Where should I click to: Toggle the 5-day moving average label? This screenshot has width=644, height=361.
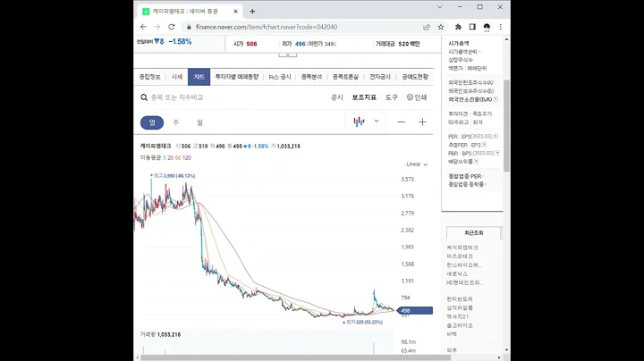pyautogui.click(x=165, y=157)
